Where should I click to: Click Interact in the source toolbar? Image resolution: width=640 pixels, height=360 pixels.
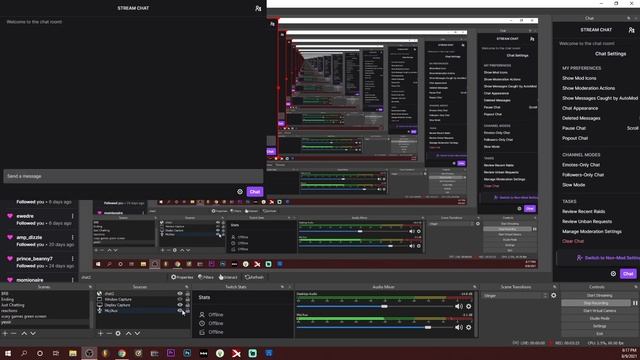pos(228,277)
